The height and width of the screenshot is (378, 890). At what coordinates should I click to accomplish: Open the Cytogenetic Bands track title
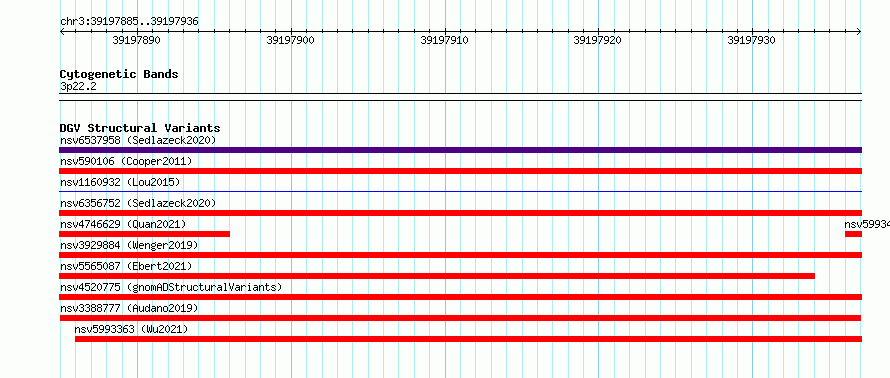click(x=119, y=74)
